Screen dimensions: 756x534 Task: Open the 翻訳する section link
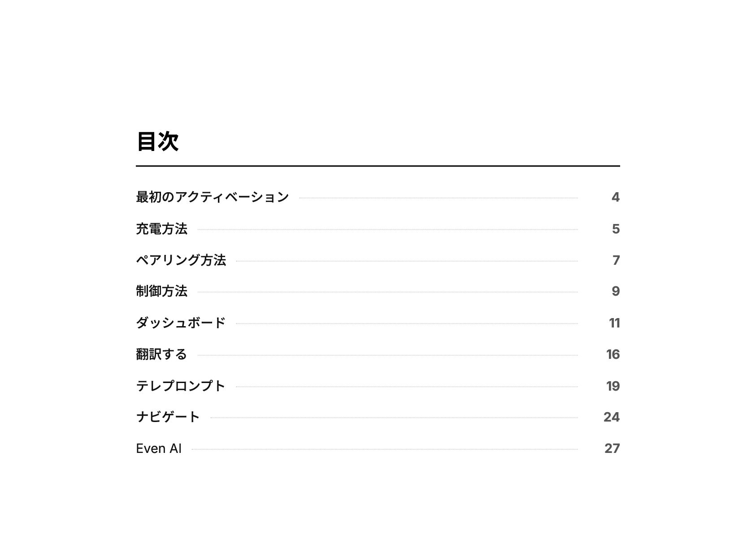(x=161, y=354)
